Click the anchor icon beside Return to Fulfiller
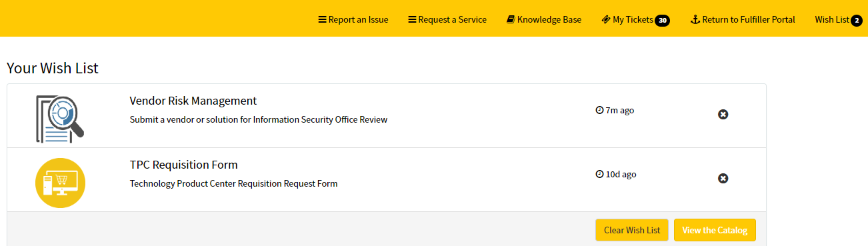The image size is (868, 246). pos(695,20)
